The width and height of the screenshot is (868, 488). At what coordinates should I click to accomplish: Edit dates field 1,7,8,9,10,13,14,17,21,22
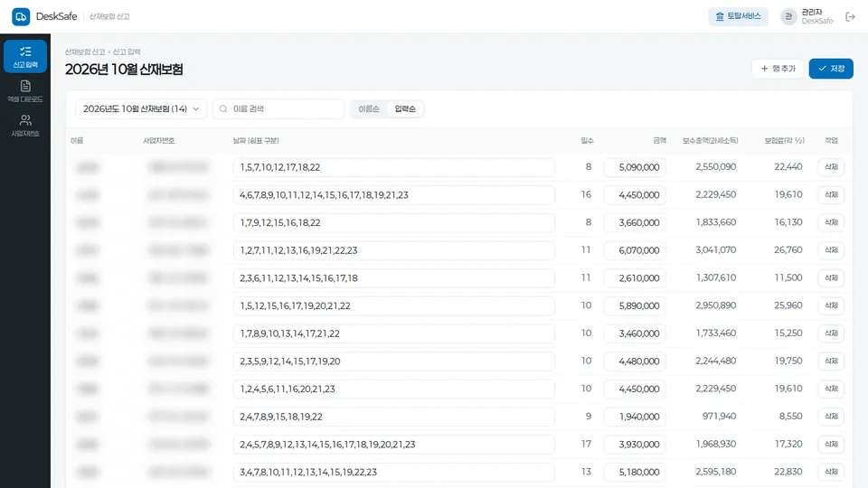click(x=393, y=333)
